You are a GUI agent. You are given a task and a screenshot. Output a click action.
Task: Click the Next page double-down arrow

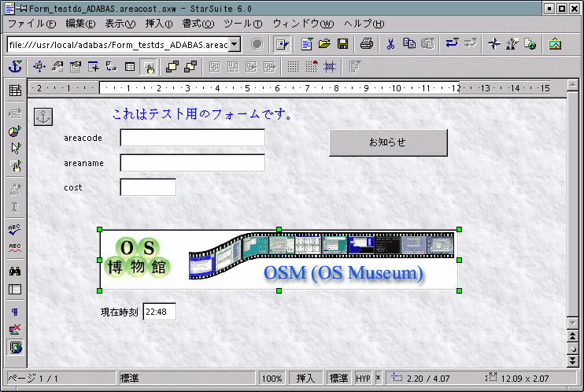[x=572, y=361]
